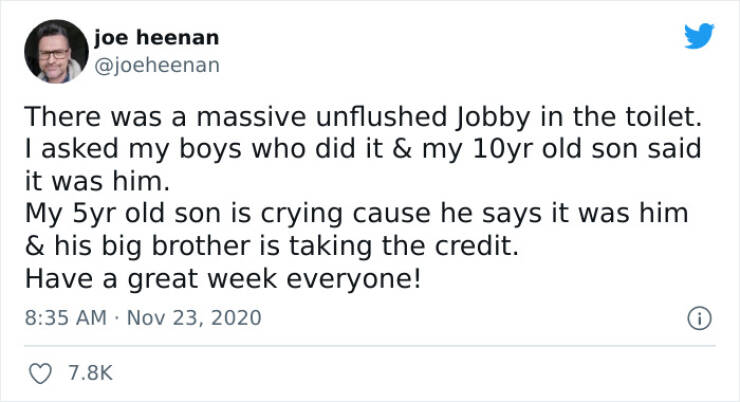This screenshot has width=740, height=402.
Task: Open the circled info icon
Action: (x=699, y=318)
